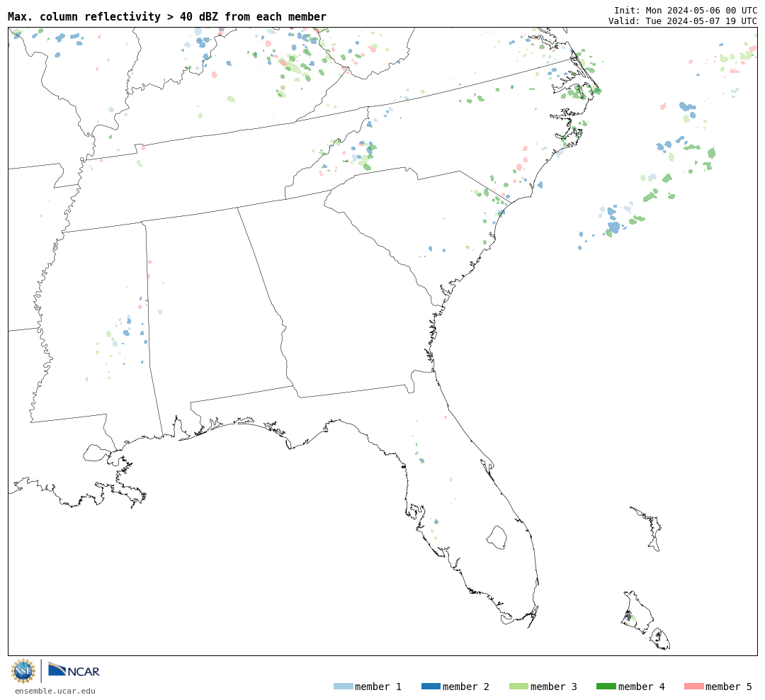This screenshot has height=700, width=765.
Task: Click the 'Valid: Tue 2024-05-07 19 UTC' text
Action: point(683,21)
